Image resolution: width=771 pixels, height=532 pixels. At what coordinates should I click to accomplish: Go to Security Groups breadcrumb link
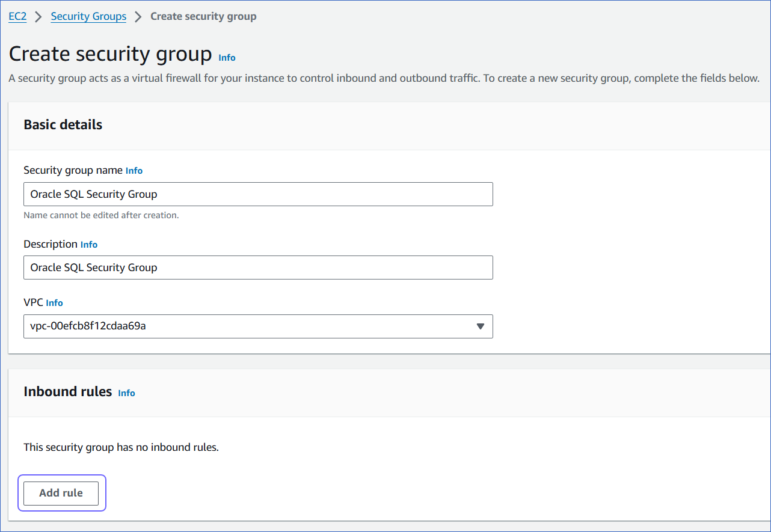pyautogui.click(x=88, y=16)
